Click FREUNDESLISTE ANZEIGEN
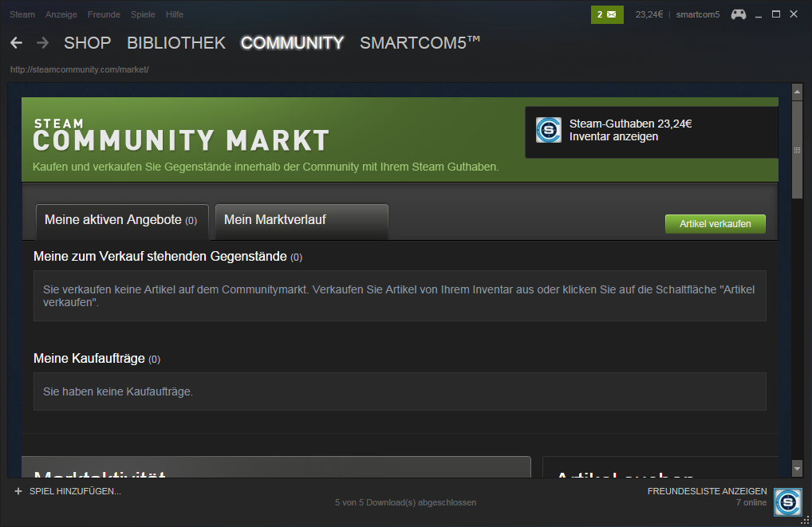The height and width of the screenshot is (527, 812). click(x=707, y=491)
